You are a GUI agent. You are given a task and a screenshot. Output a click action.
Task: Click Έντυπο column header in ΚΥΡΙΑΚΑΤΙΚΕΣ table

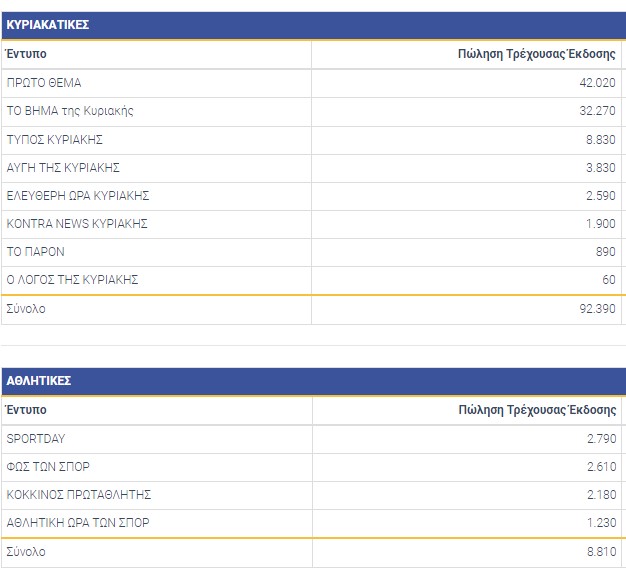point(26,54)
